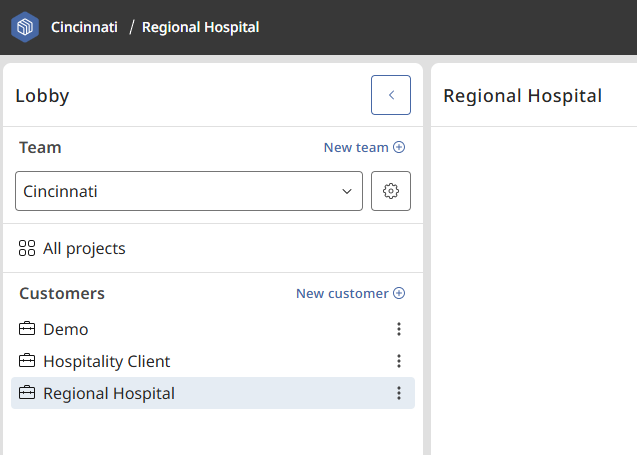Select All projects in the sidebar
This screenshot has width=637, height=455.
point(72,248)
